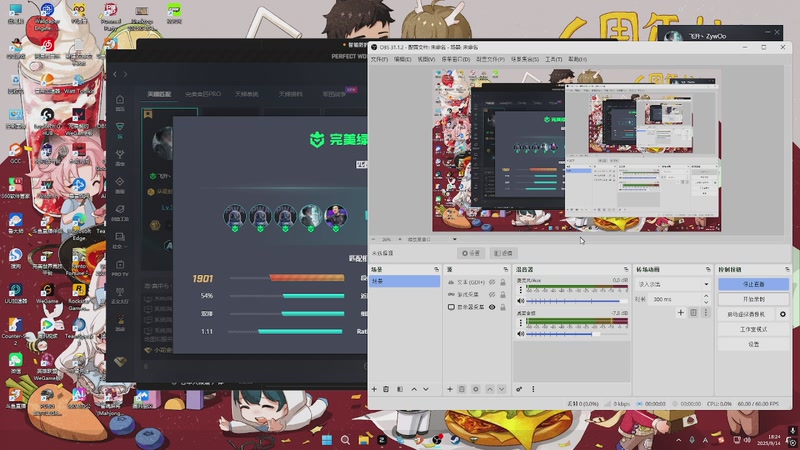Open Windows Start on taskbar
The width and height of the screenshot is (800, 450).
[327, 440]
